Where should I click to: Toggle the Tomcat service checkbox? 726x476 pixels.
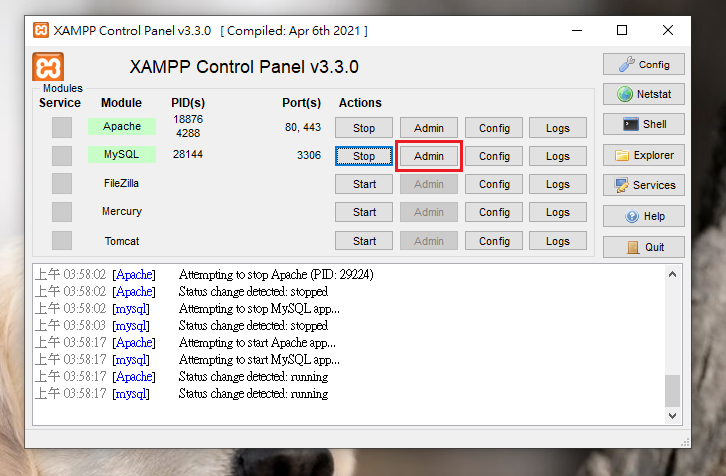tap(62, 241)
